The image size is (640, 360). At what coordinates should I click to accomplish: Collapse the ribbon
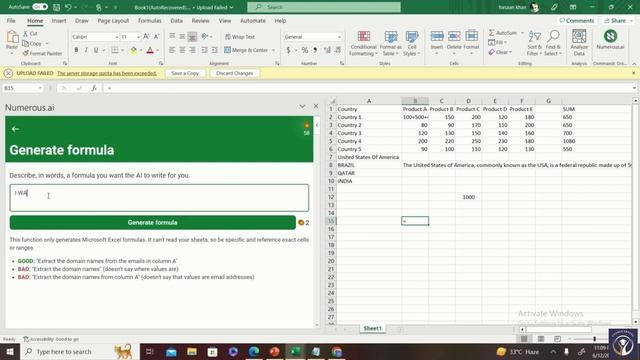[x=634, y=64]
